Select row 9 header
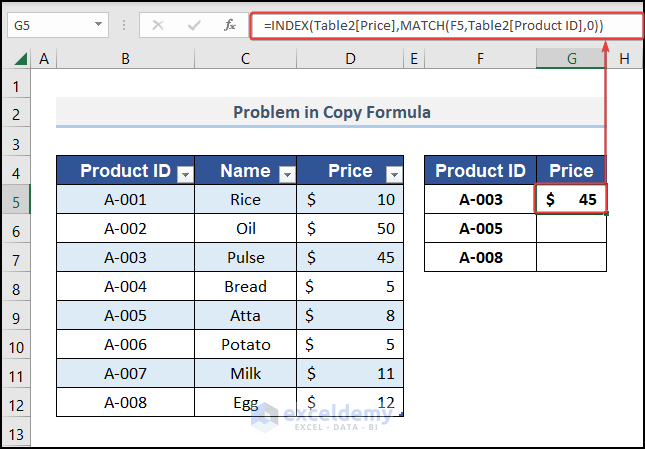 [x=16, y=315]
